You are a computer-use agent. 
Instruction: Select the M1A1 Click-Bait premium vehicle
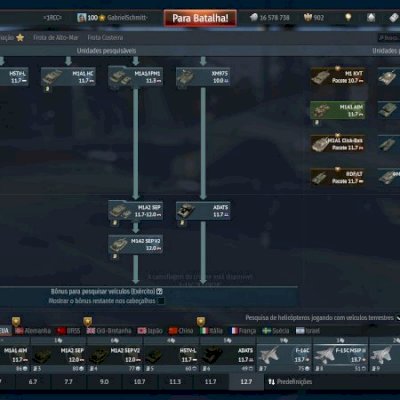pyautogui.click(x=338, y=144)
